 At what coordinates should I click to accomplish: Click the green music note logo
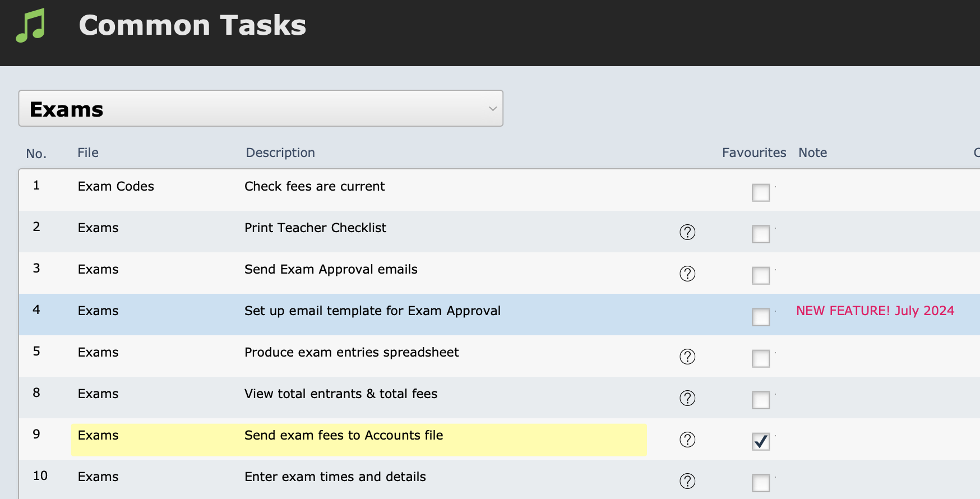31,26
